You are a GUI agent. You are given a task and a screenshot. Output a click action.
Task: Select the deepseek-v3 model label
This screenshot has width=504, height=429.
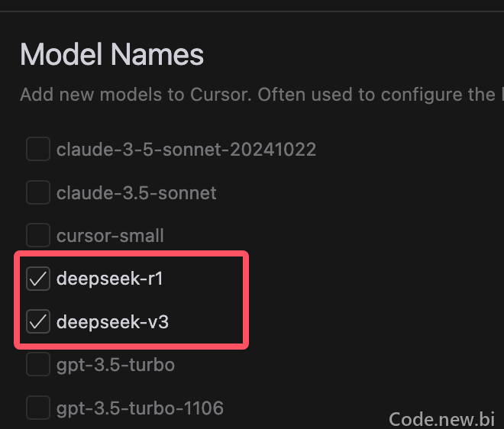pos(112,321)
